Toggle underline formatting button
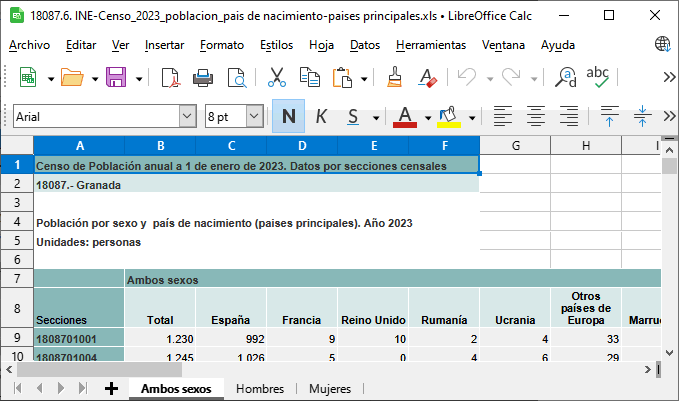 pos(353,116)
